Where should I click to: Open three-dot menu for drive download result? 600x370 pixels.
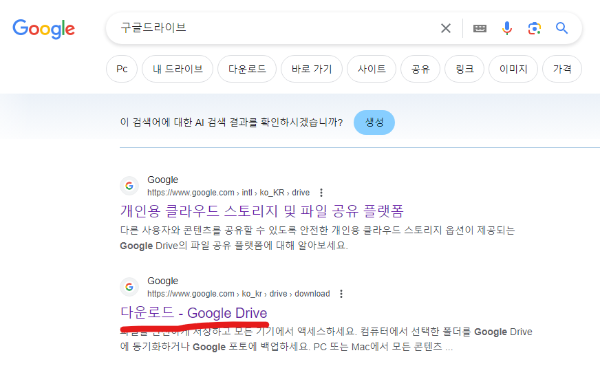pos(341,294)
